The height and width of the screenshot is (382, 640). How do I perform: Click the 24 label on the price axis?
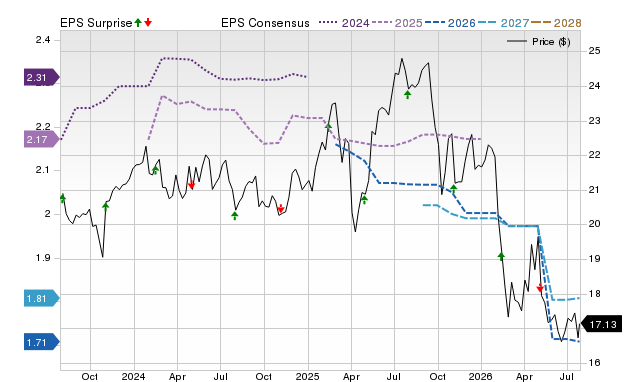(x=594, y=86)
